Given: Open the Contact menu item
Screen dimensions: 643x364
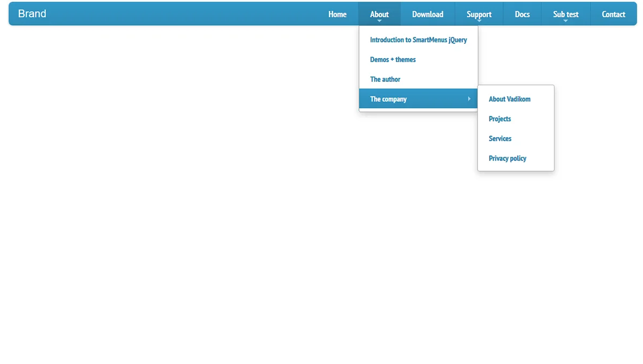Looking at the screenshot, I should tap(613, 14).
